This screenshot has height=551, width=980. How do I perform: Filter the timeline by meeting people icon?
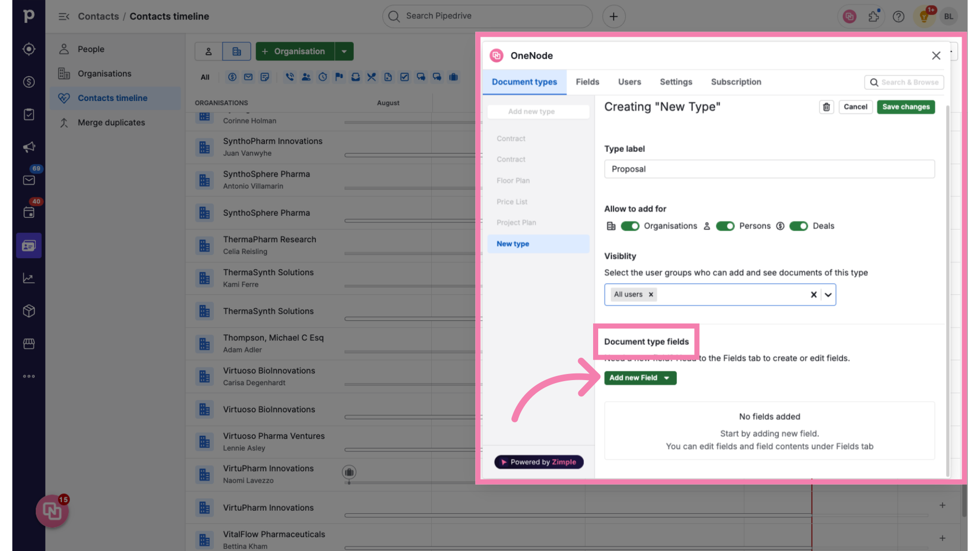306,77
